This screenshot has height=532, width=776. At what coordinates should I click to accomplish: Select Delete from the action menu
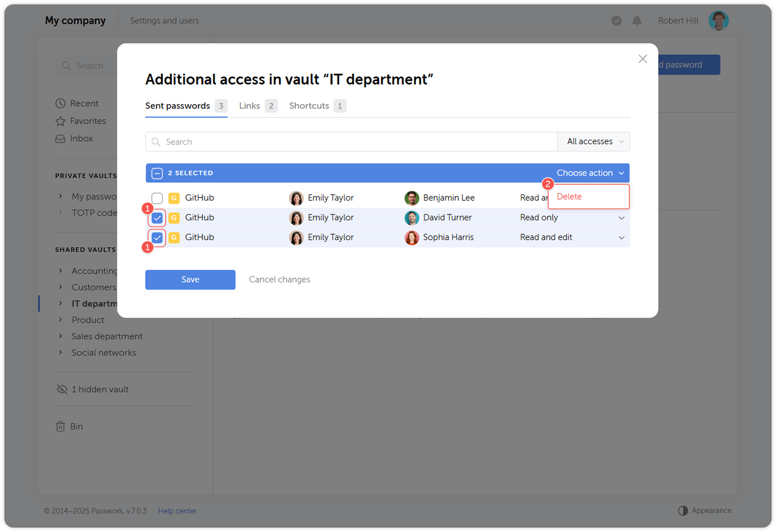click(569, 197)
